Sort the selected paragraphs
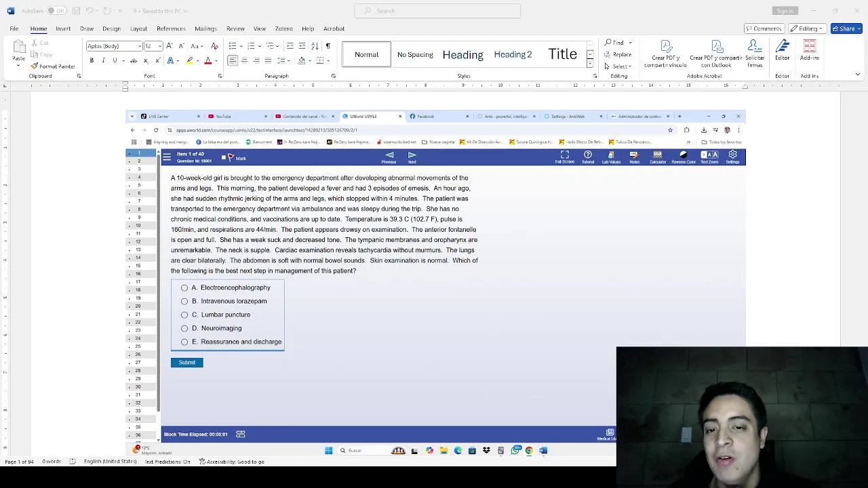The width and height of the screenshot is (868, 488). pyautogui.click(x=316, y=46)
